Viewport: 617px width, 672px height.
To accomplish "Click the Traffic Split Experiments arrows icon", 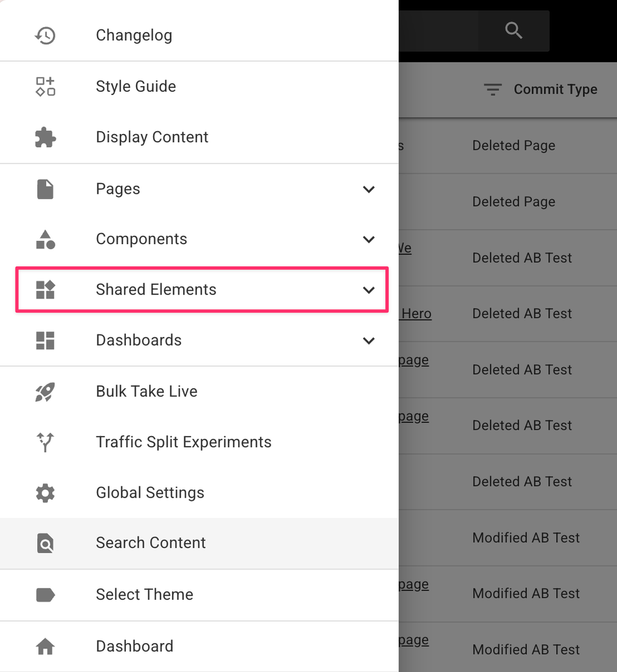I will (x=45, y=442).
